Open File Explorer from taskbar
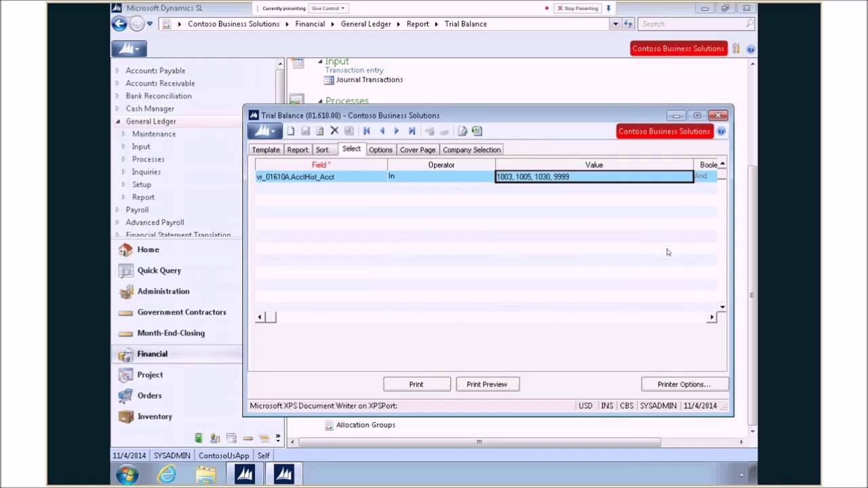868x488 pixels. (x=206, y=474)
